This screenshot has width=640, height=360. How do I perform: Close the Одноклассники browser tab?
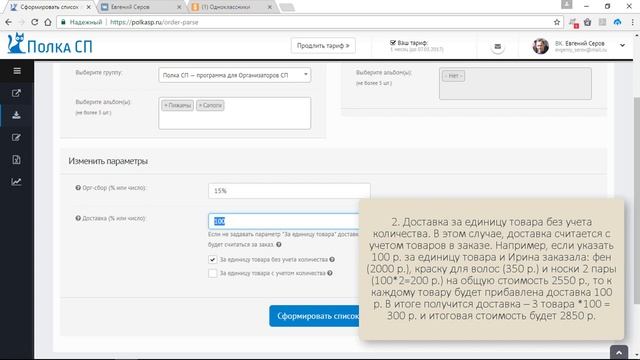pyautogui.click(x=269, y=7)
